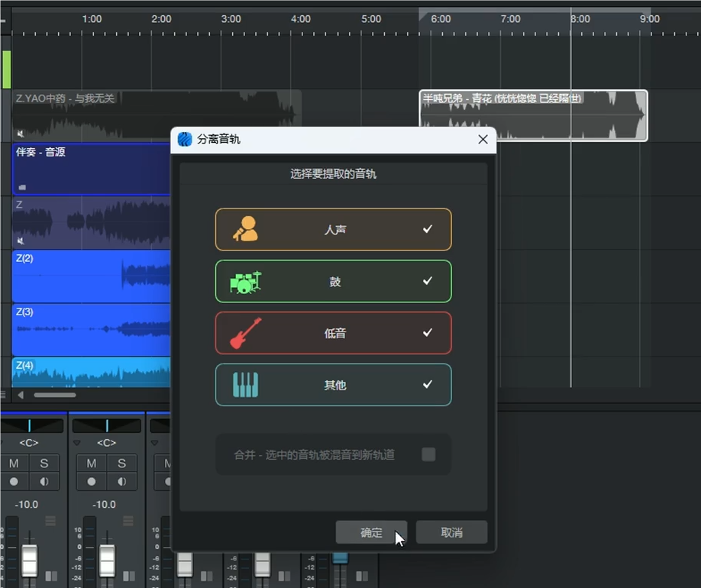Viewport: 701px width, 588px height.
Task: Mute the first mixer channel with its M button
Action: tap(14, 463)
